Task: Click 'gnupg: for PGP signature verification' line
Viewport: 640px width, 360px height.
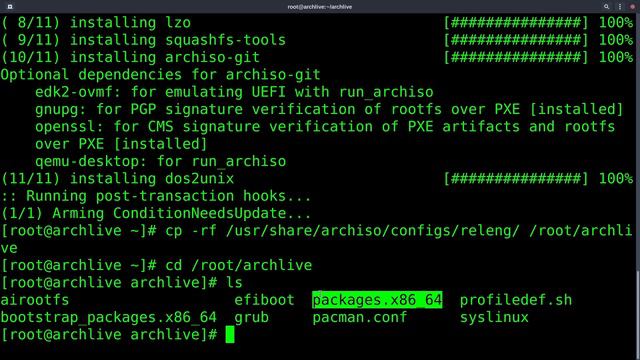Action: [x=329, y=109]
